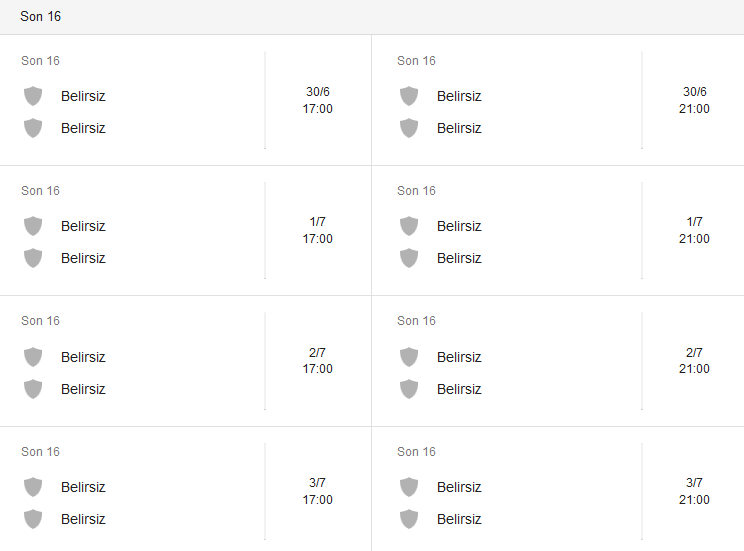The height and width of the screenshot is (551, 744).
Task: Click top team shield in 30/6 17:00 match
Action: click(33, 96)
